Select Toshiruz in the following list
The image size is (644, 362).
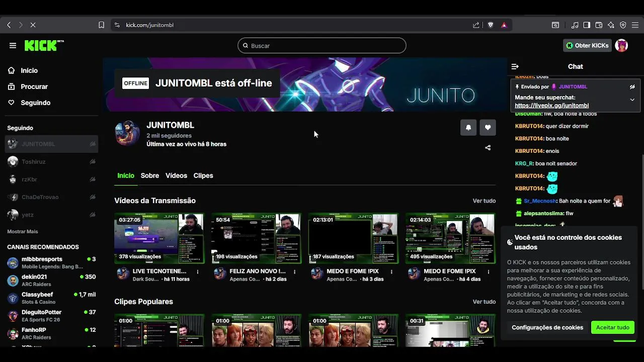[51, 161]
